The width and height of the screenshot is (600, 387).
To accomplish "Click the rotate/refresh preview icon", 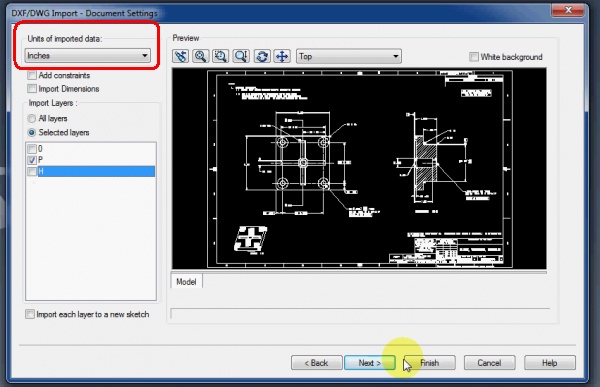I will tap(262, 56).
